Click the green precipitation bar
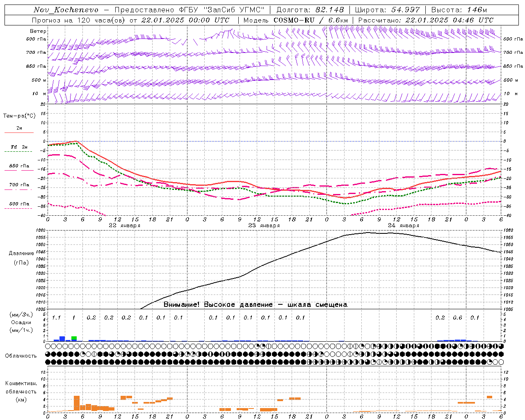 74,338
